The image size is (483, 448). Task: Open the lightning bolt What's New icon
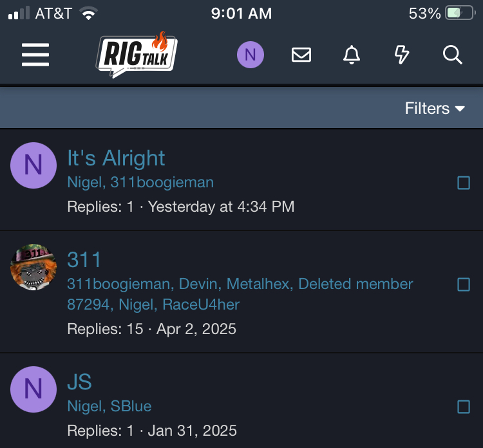(x=402, y=55)
